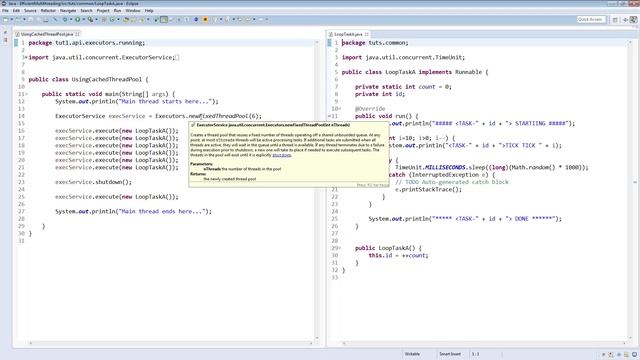Click the New Java Class icon

pyautogui.click(x=112, y=19)
